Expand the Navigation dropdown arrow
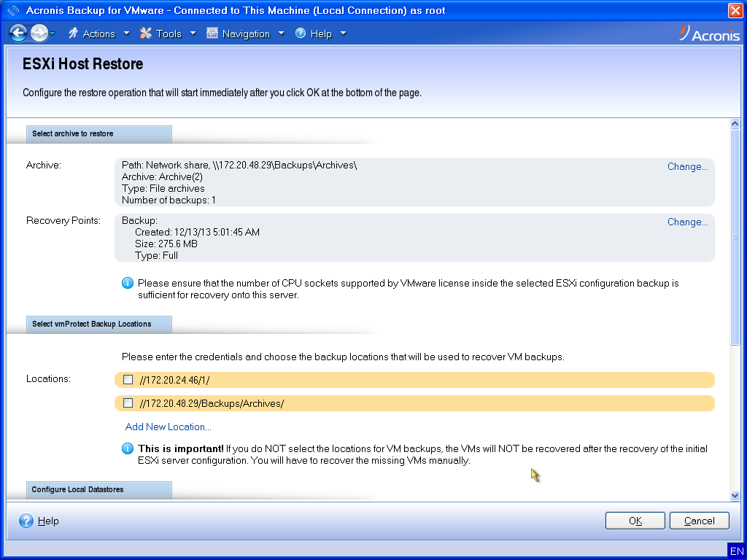This screenshot has height=560, width=747. point(281,34)
